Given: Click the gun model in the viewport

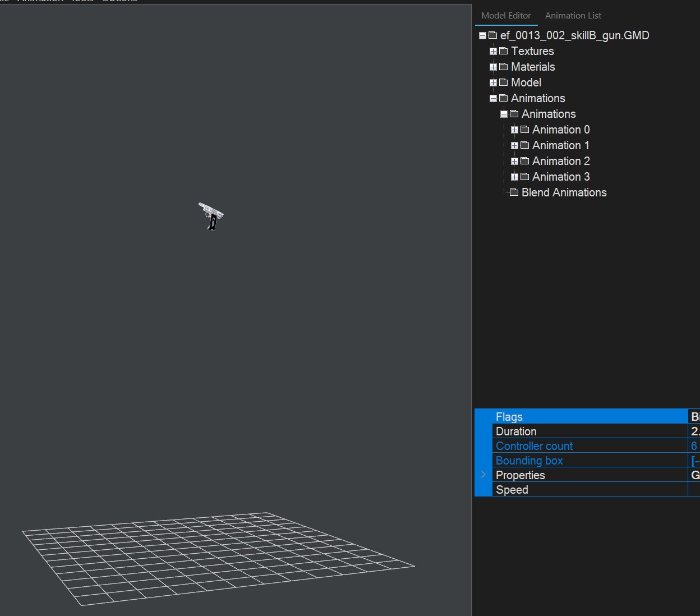Looking at the screenshot, I should pyautogui.click(x=211, y=217).
